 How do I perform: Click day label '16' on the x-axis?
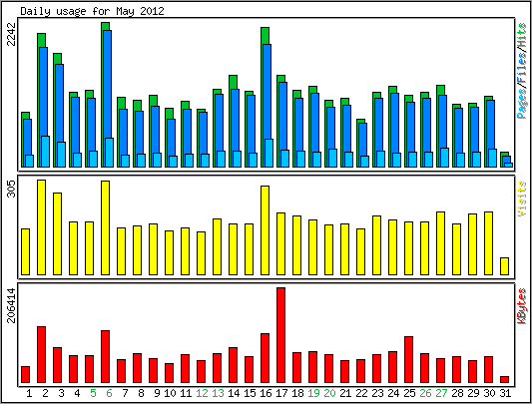[x=266, y=393]
